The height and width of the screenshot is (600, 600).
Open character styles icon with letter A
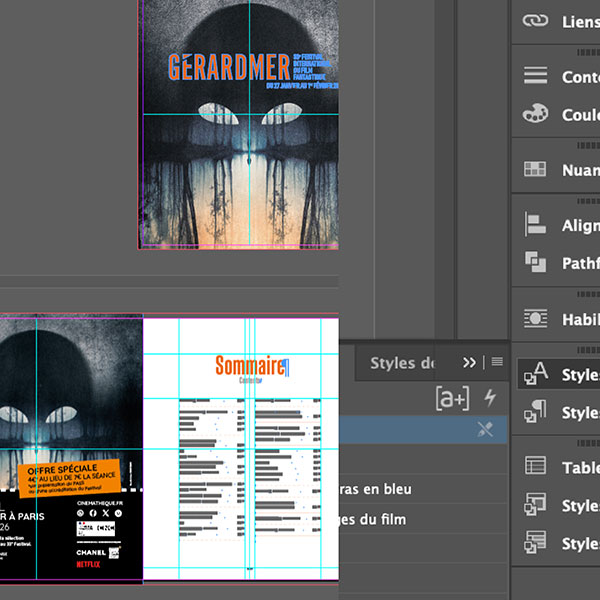click(x=535, y=373)
